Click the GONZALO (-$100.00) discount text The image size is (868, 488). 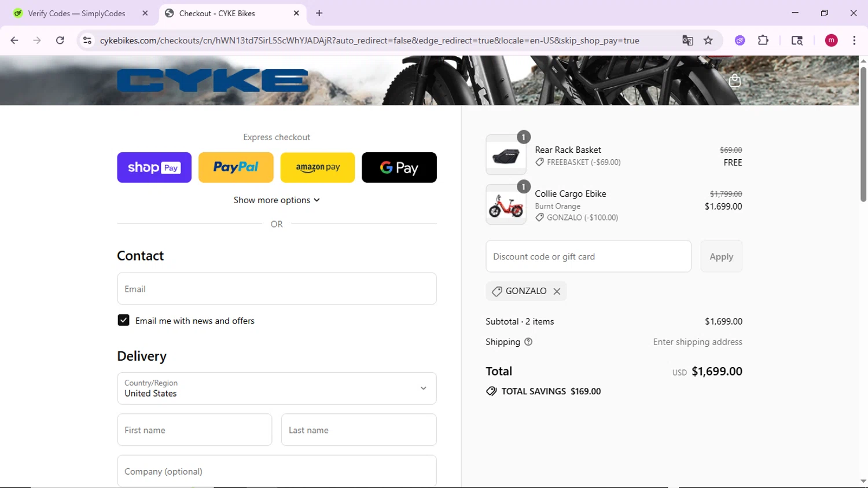coord(582,218)
